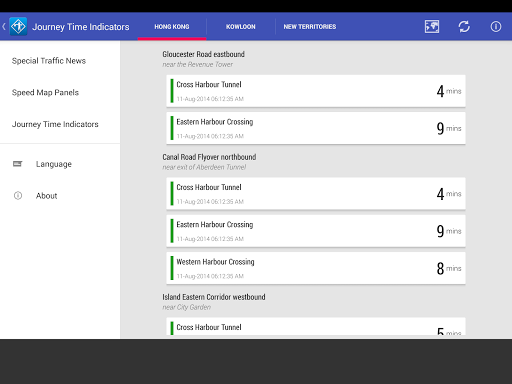Switch to the New Territories tab
512x384 pixels.
coord(310,27)
